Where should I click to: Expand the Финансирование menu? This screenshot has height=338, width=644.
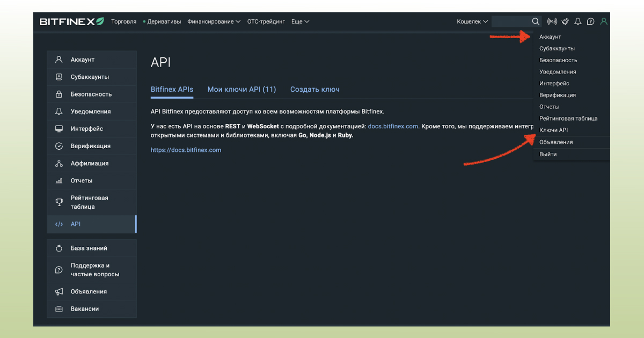pyautogui.click(x=214, y=21)
